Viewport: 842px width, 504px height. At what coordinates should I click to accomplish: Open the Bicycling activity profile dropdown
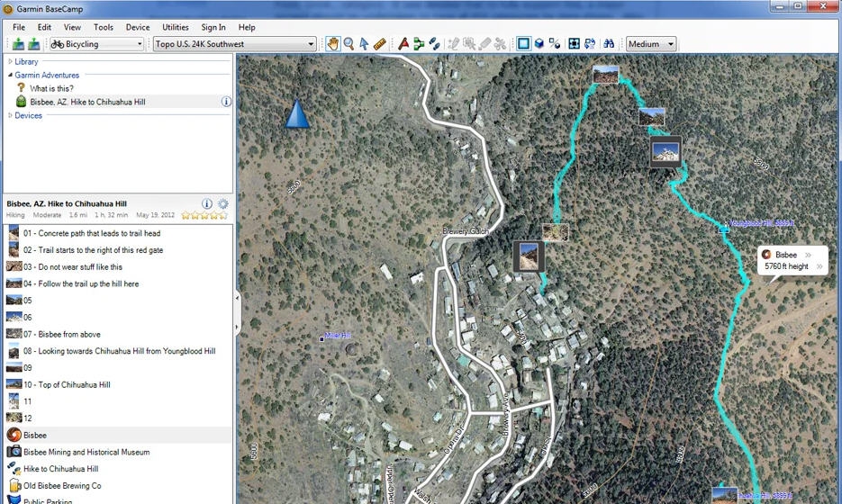(96, 44)
